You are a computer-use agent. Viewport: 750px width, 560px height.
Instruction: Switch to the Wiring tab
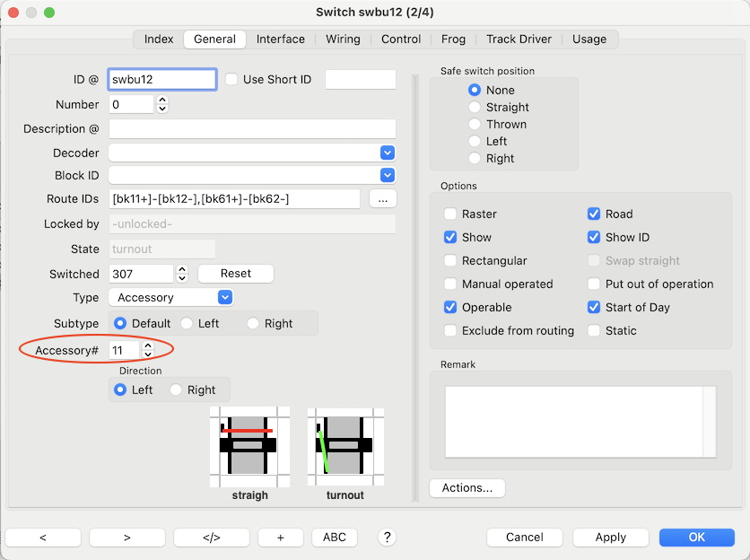(343, 39)
